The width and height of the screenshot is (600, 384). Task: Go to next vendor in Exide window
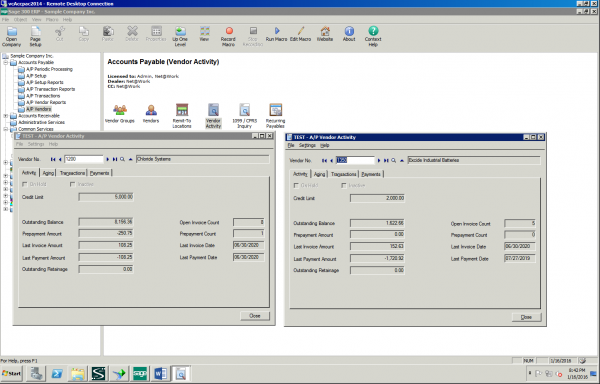pyautogui.click(x=379, y=160)
